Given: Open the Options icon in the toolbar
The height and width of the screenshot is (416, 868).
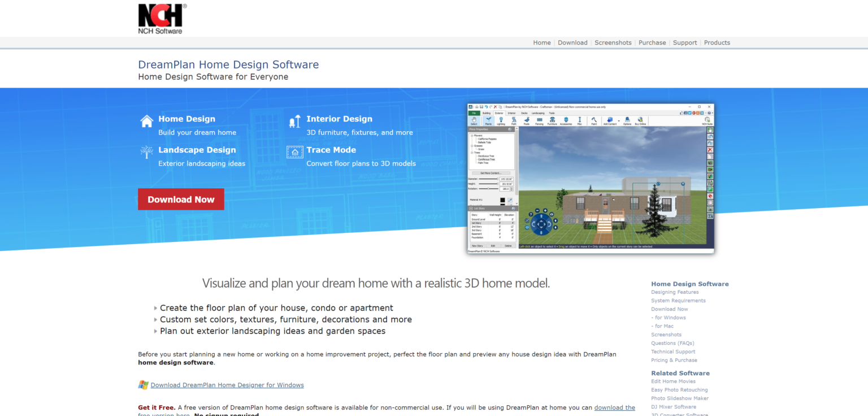Looking at the screenshot, I should (x=627, y=121).
